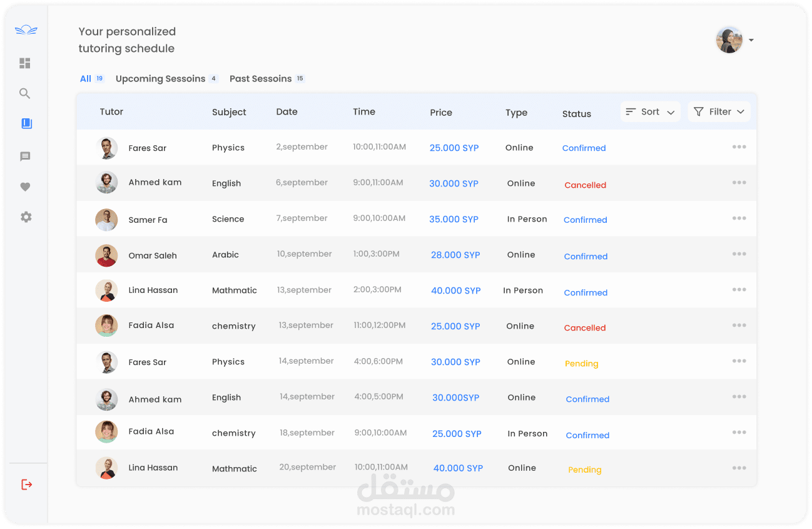Click the user profile avatar picture
812x529 pixels.
click(x=729, y=40)
